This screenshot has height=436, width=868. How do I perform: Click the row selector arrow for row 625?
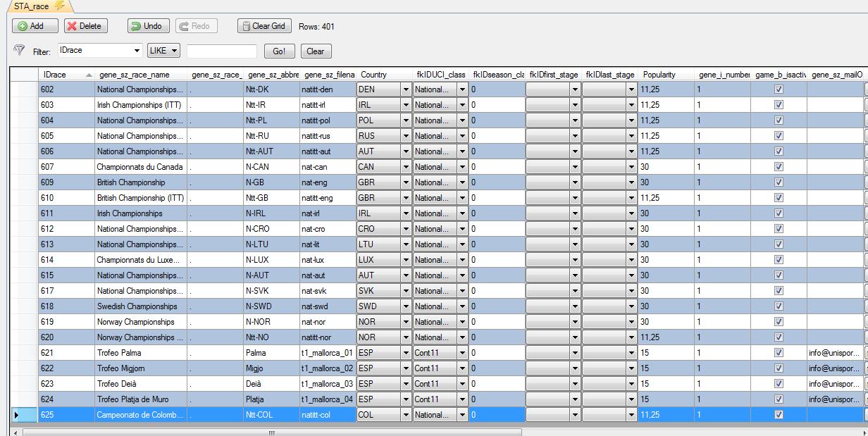pyautogui.click(x=17, y=415)
